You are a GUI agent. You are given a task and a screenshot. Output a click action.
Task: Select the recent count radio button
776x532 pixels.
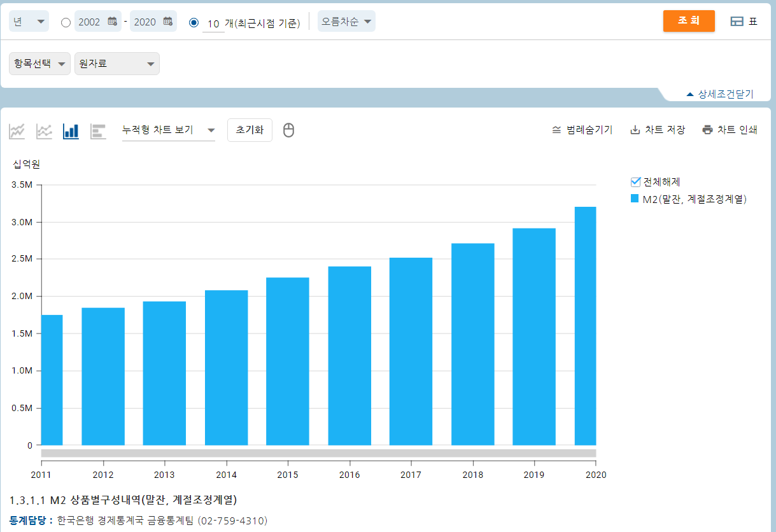pyautogui.click(x=194, y=22)
